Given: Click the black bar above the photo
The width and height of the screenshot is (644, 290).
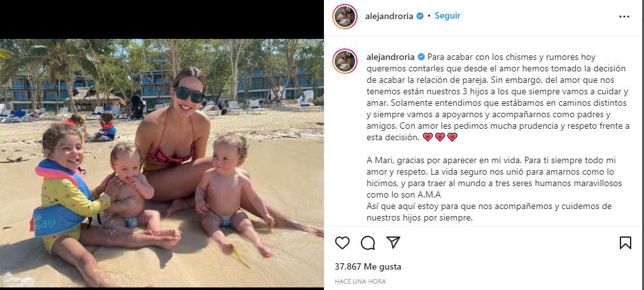Looking at the screenshot, I should tap(162, 19).
